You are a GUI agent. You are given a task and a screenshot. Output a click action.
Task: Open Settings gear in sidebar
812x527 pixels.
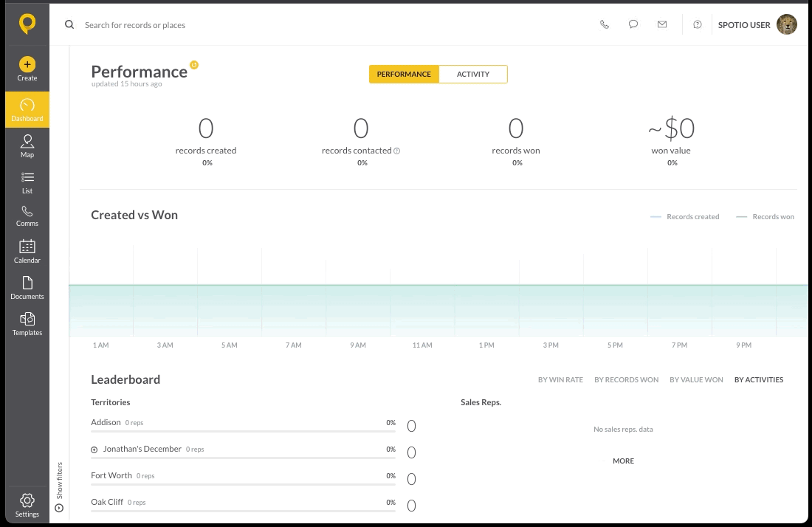(x=27, y=505)
